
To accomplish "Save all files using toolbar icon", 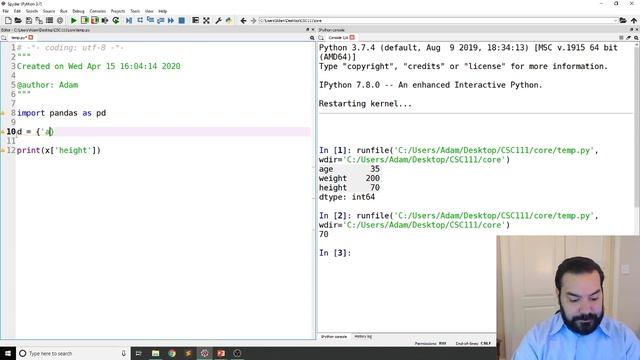I will tap(39, 20).
